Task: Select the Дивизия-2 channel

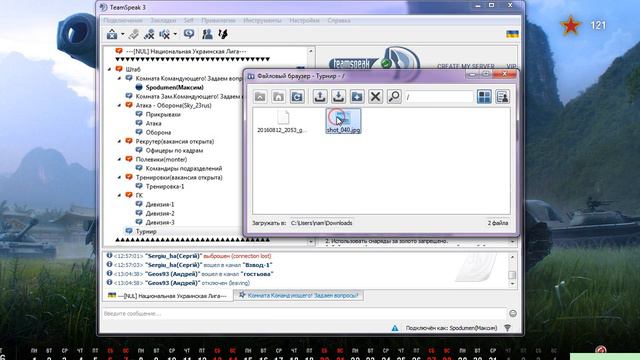Action: tap(160, 213)
